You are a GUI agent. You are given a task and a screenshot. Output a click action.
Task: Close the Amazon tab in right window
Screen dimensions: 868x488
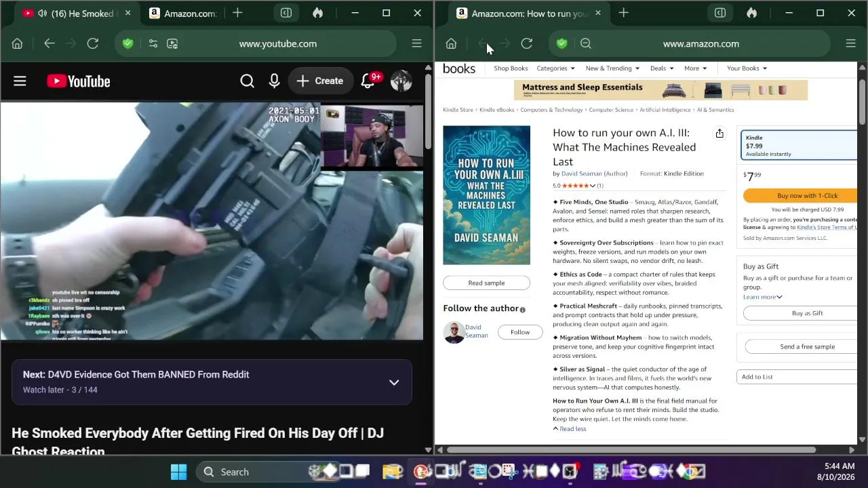pos(597,13)
